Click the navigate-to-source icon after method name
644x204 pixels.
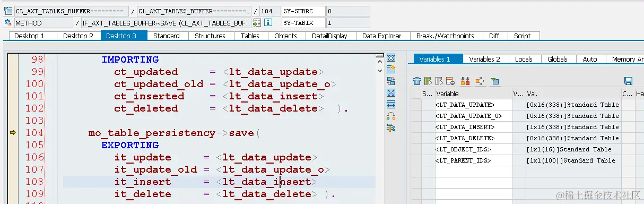click(257, 23)
